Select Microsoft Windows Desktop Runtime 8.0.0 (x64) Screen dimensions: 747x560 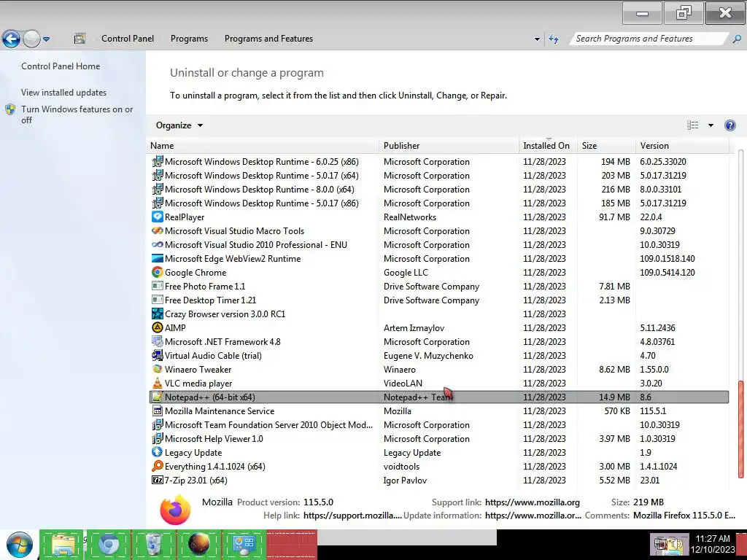coord(438,189)
